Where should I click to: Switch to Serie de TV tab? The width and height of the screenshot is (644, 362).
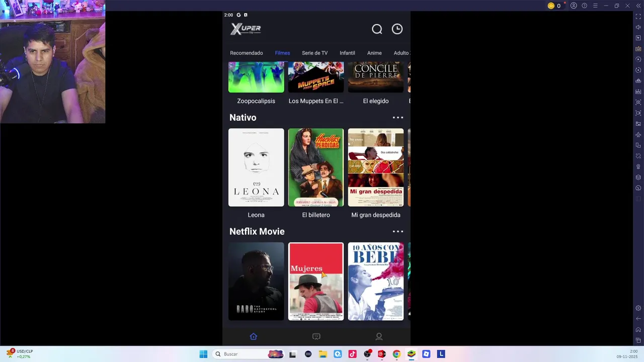coord(314,53)
